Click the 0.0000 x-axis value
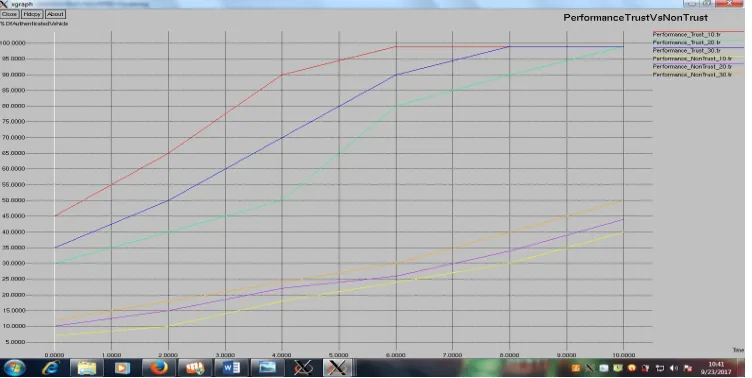The height and width of the screenshot is (378, 752). pyautogui.click(x=54, y=355)
